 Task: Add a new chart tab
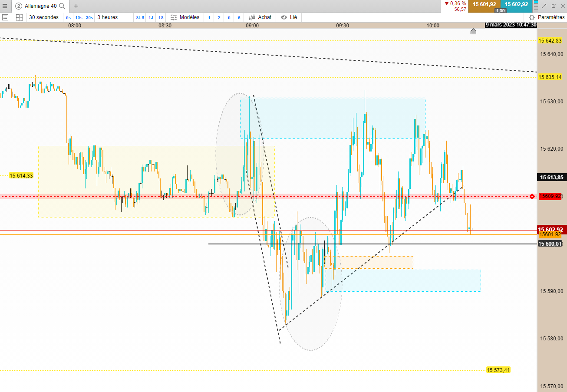pos(76,6)
